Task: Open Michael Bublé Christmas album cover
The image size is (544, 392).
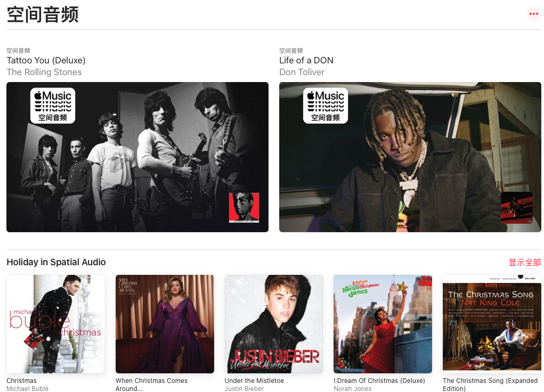Action: click(55, 324)
